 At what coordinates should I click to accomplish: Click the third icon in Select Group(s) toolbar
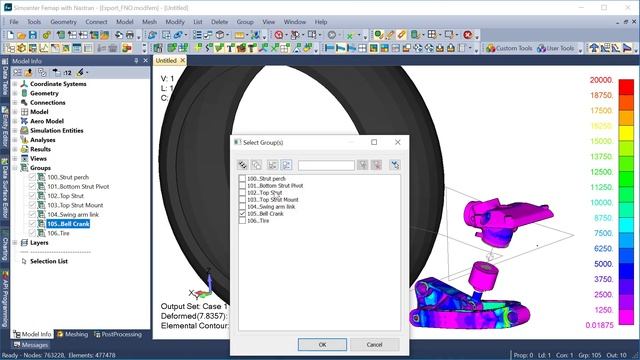[x=272, y=165]
